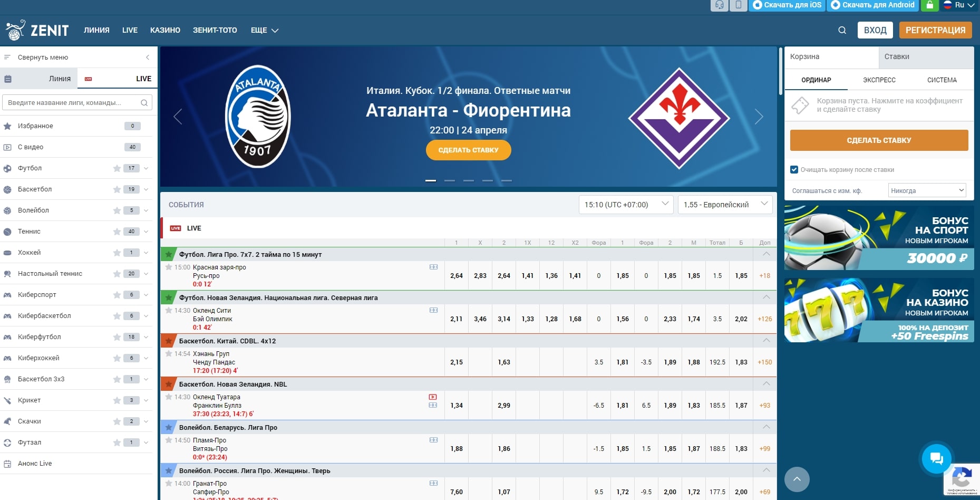Expand the Баскетбол sidebar category
The width and height of the screenshot is (980, 500).
[x=146, y=189]
